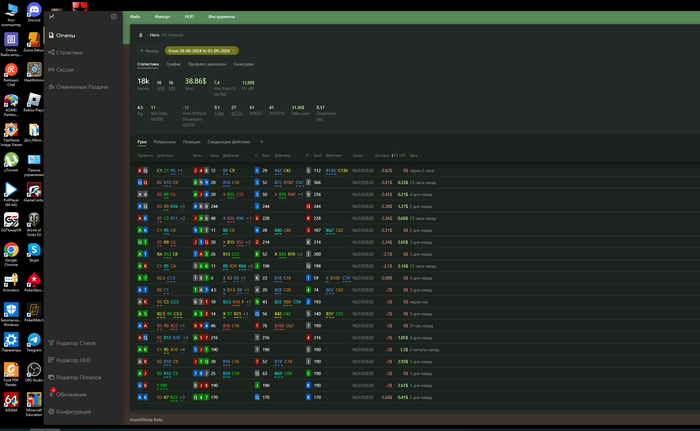The height and width of the screenshot is (431, 700).
Task: Open the Отчеты section in sidebar
Action: pos(62,35)
